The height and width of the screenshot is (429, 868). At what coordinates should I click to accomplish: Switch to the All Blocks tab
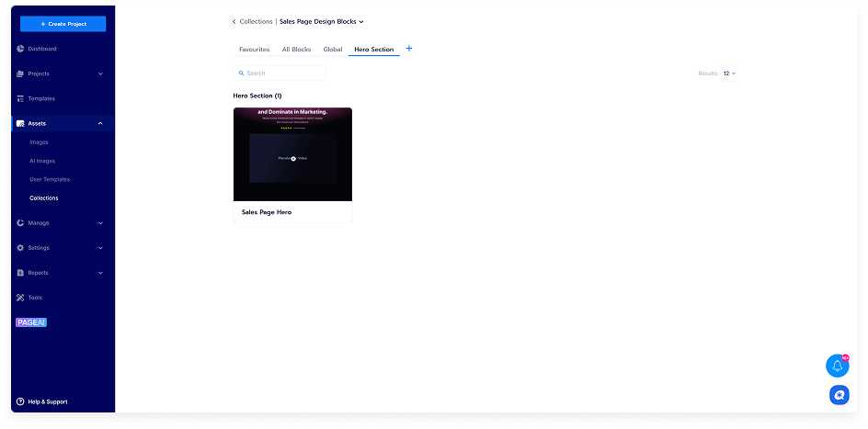click(x=296, y=50)
